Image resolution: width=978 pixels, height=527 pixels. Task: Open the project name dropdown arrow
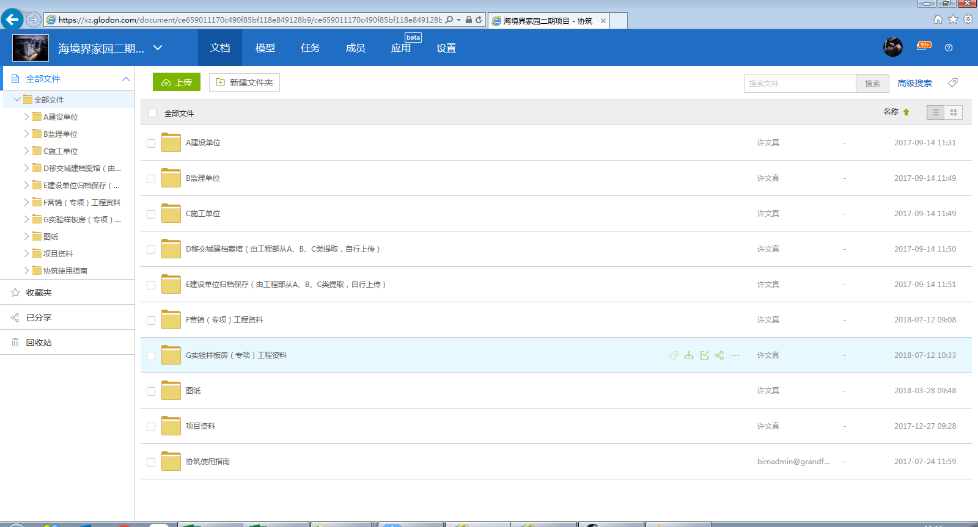158,48
